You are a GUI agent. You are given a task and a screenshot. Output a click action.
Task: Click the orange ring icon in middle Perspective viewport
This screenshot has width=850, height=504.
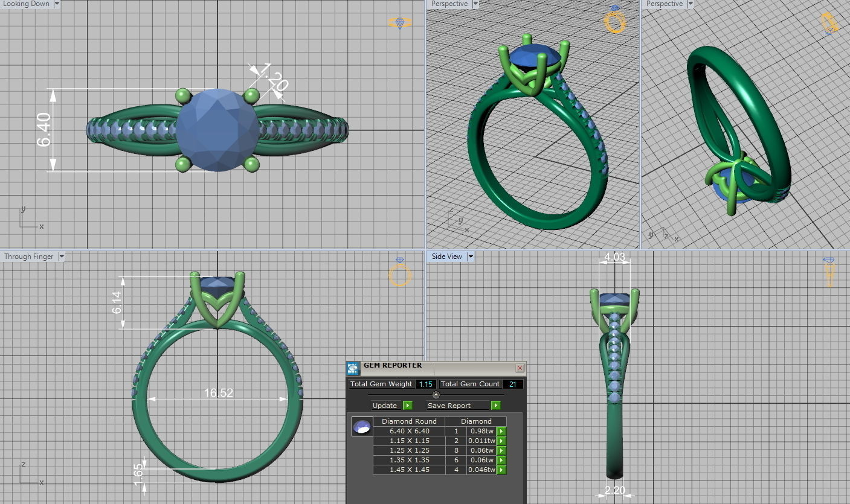pos(614,20)
